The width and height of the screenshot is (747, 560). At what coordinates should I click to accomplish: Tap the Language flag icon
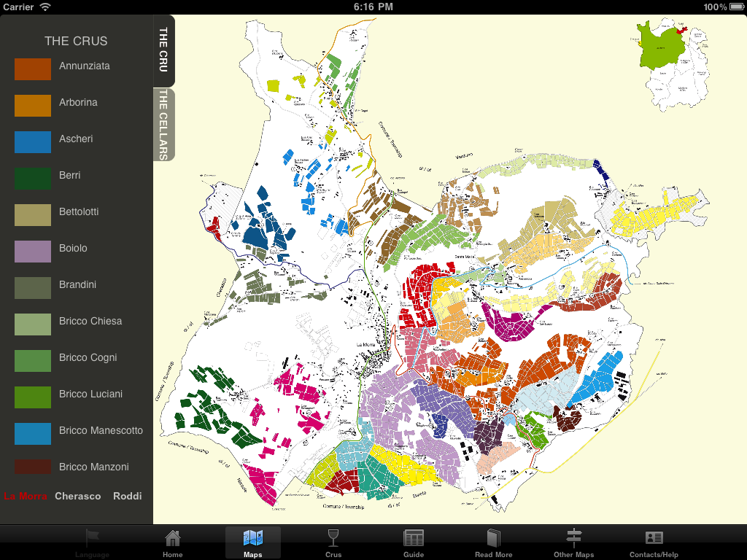click(93, 539)
